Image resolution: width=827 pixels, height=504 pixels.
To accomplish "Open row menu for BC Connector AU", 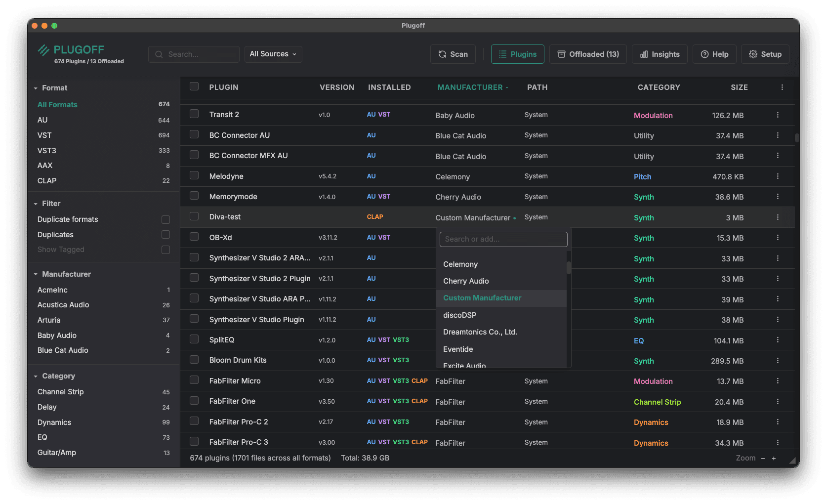I will [x=778, y=135].
